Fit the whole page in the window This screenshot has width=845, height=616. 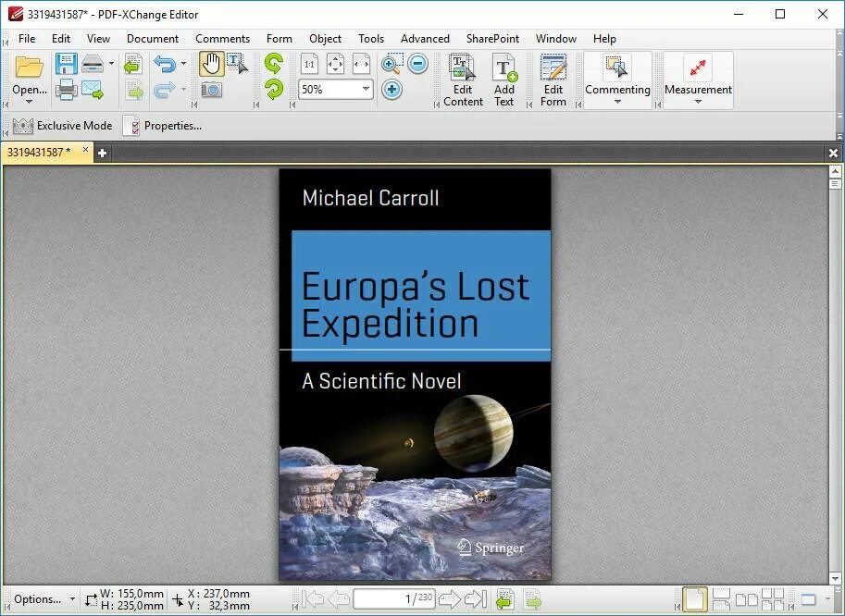click(x=335, y=64)
